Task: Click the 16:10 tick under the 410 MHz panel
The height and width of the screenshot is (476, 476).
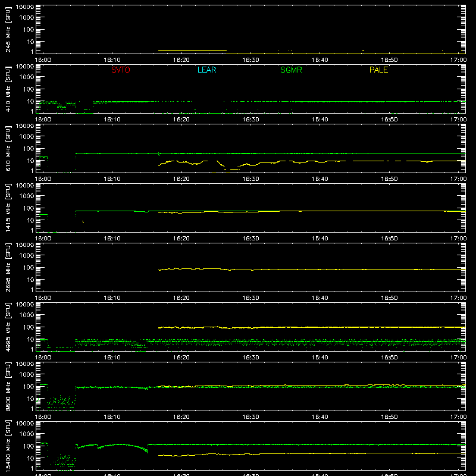Action: coord(112,120)
